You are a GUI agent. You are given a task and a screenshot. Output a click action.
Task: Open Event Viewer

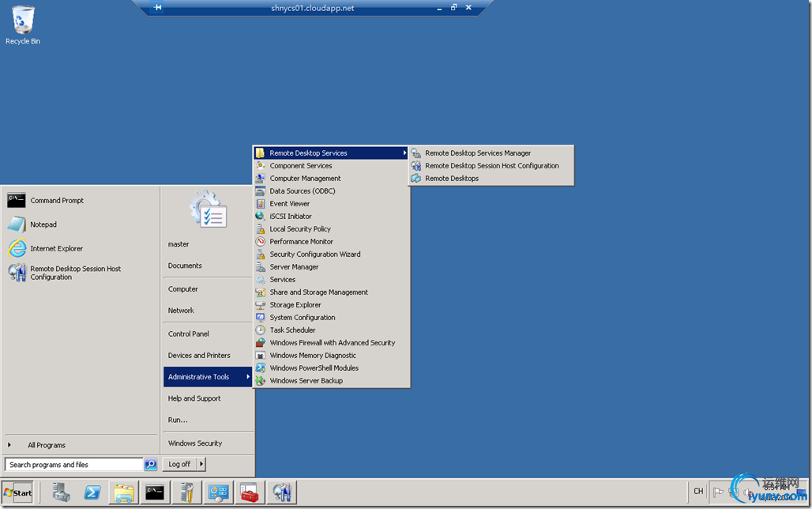331,204
